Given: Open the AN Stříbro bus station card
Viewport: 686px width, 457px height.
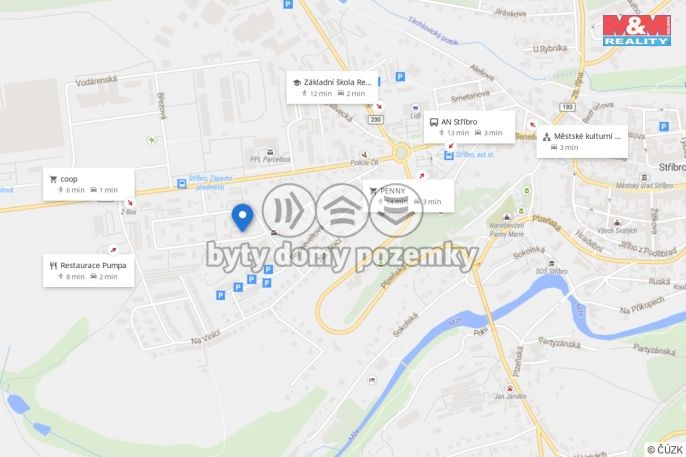Looking at the screenshot, I should [x=469, y=127].
